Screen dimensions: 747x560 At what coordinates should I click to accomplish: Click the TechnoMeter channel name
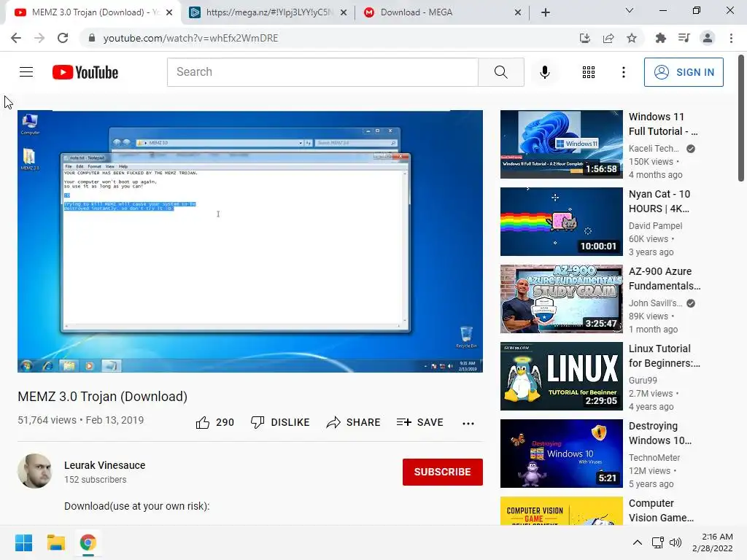coord(654,458)
